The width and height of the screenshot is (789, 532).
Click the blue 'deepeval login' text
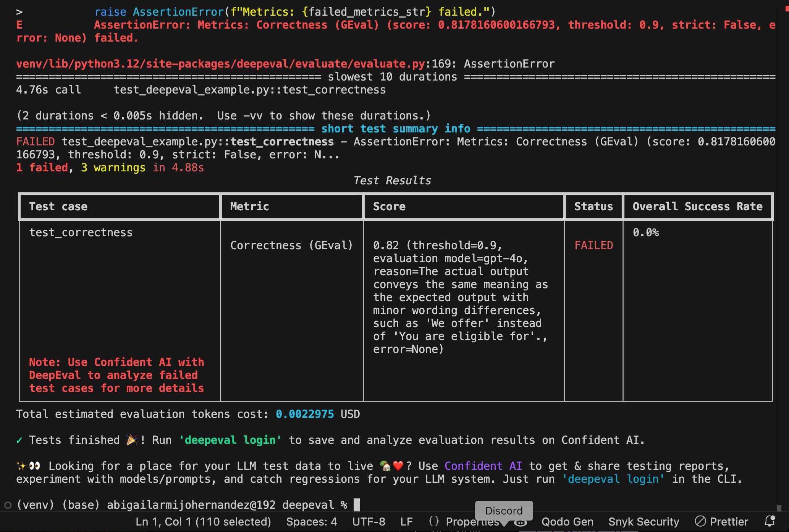coord(613,479)
